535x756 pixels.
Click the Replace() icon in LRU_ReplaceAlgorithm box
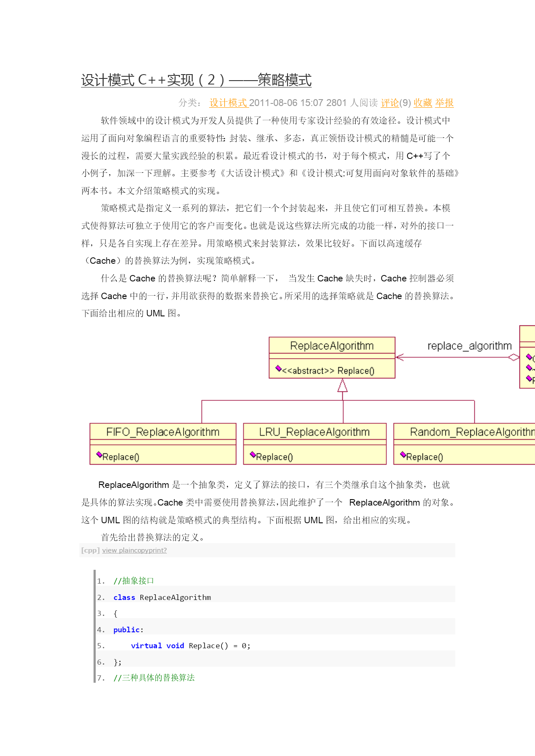click(x=253, y=455)
